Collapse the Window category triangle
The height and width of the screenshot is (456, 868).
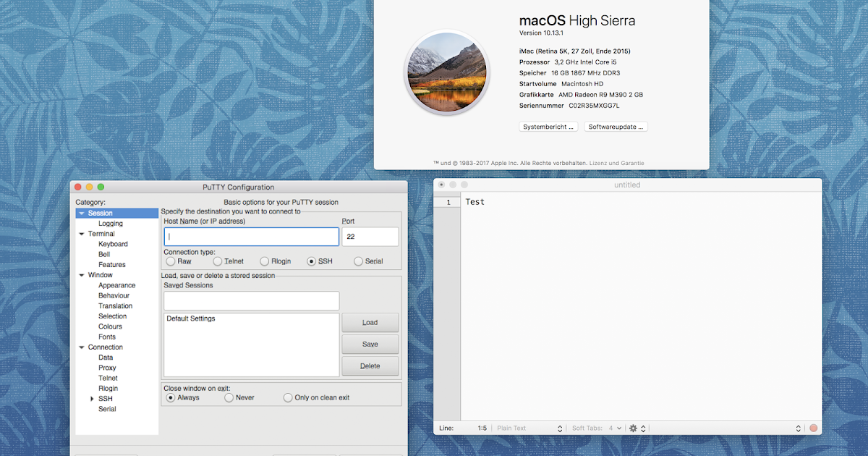[81, 275]
